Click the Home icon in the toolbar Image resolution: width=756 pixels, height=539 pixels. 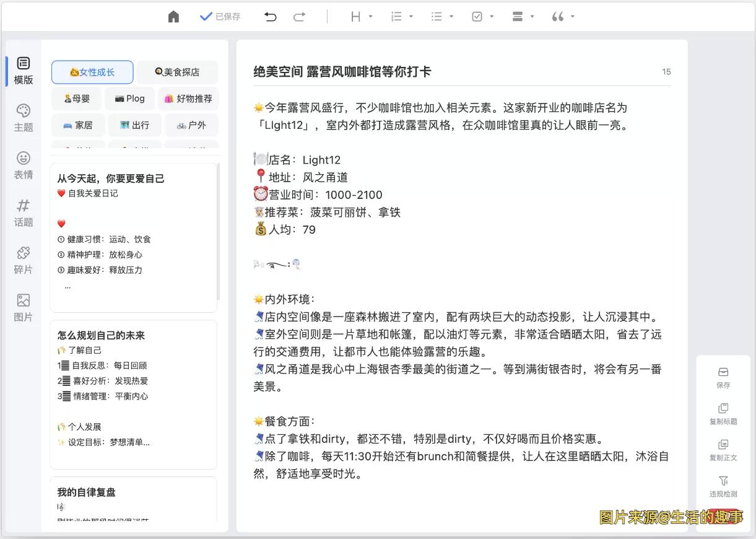[x=173, y=17]
